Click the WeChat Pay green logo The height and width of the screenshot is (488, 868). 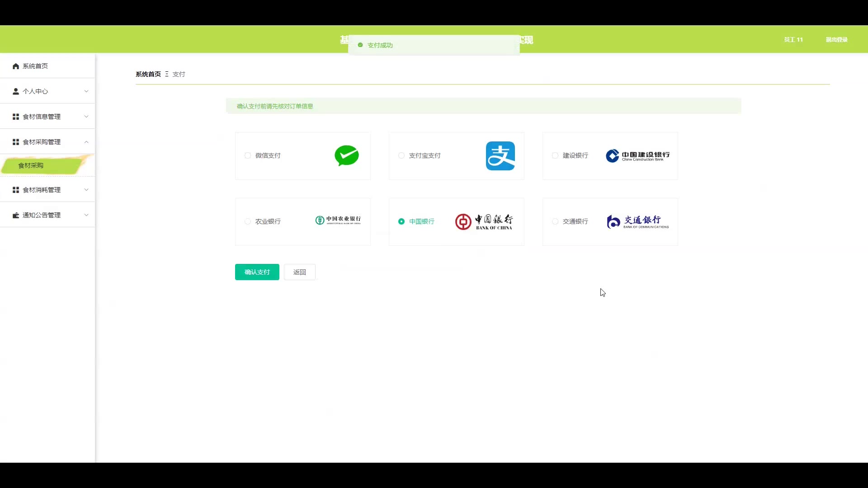(347, 155)
